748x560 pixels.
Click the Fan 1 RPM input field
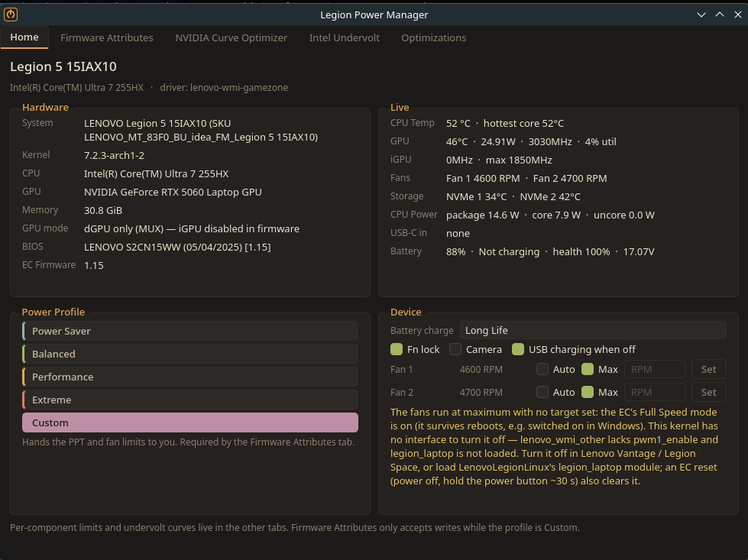655,369
